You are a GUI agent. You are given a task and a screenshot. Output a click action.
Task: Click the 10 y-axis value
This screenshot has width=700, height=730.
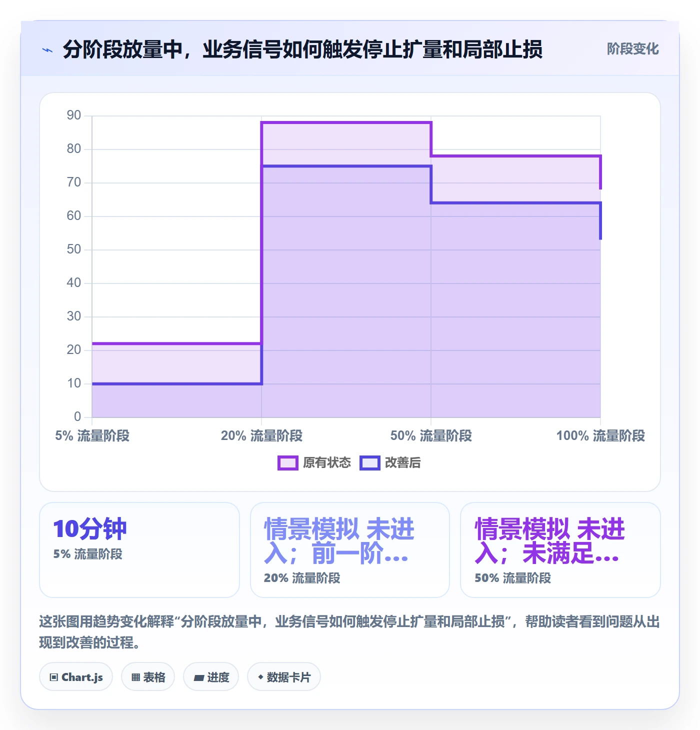click(74, 383)
